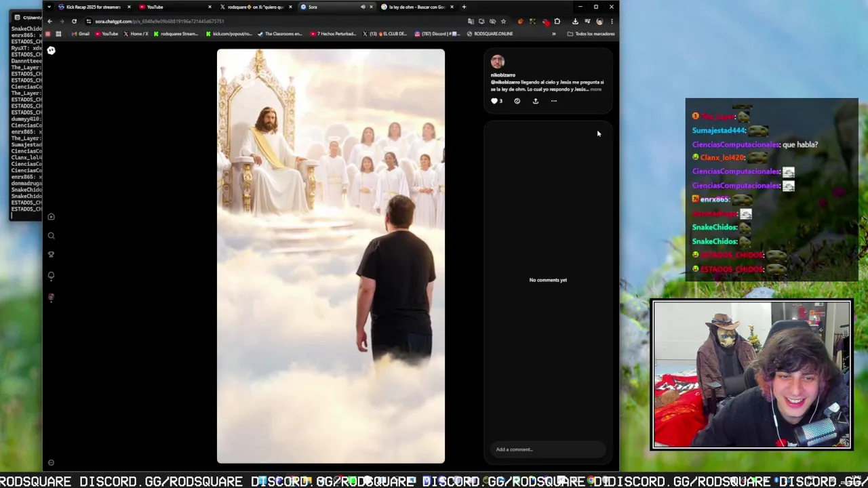
Task: Go back in Chrome browser
Action: [x=50, y=21]
